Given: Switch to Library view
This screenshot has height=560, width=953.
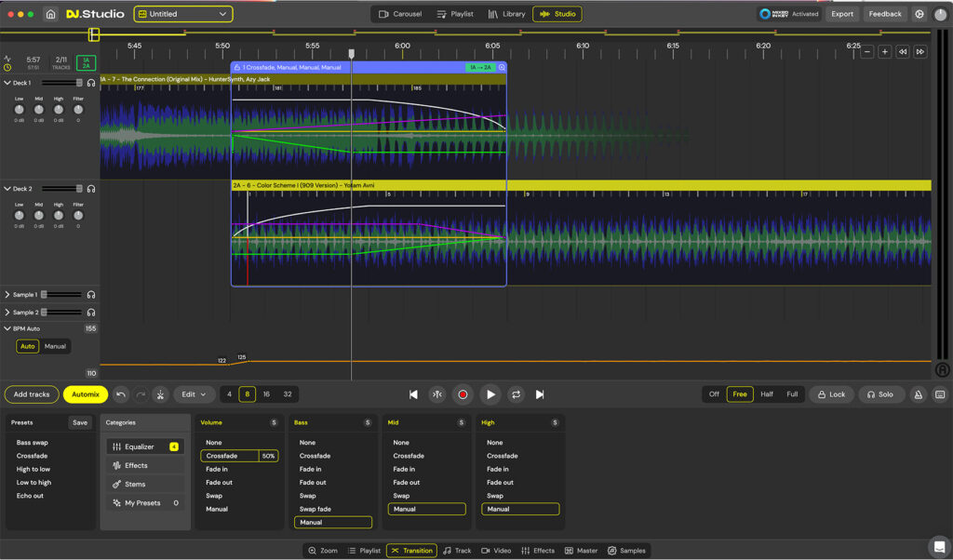Looking at the screenshot, I should point(506,13).
